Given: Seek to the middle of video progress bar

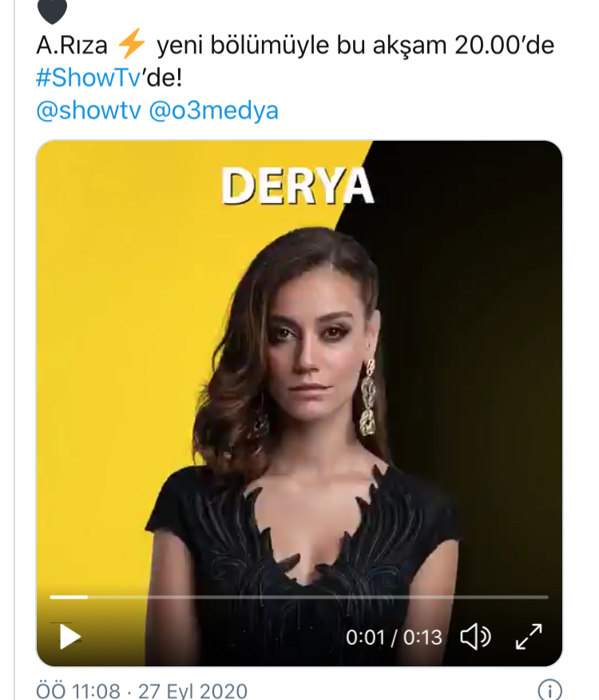Looking at the screenshot, I should 299,597.
